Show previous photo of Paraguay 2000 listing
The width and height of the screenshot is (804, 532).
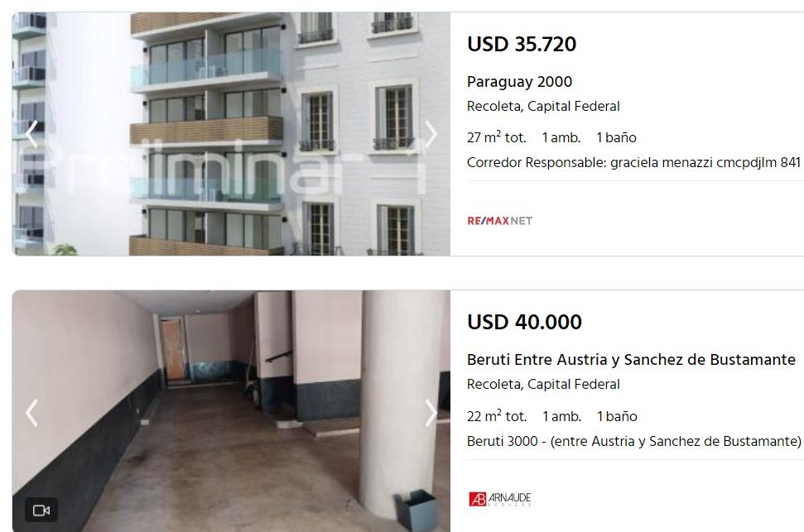click(x=31, y=134)
